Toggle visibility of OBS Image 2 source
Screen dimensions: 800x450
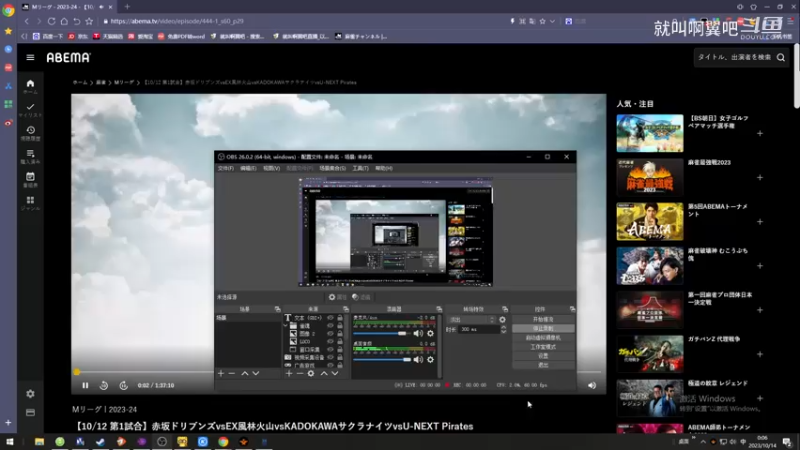[x=330, y=334]
